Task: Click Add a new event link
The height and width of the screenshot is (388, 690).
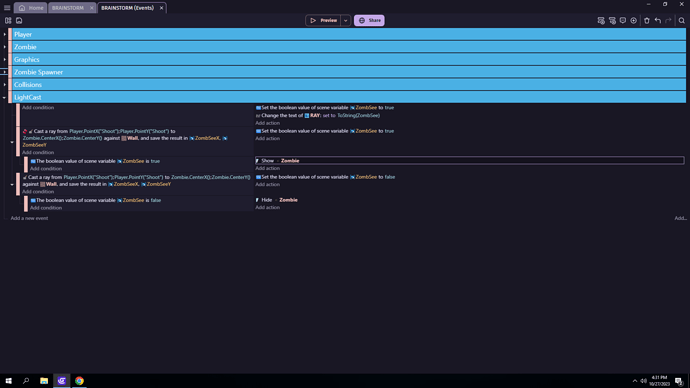Action: click(x=29, y=218)
